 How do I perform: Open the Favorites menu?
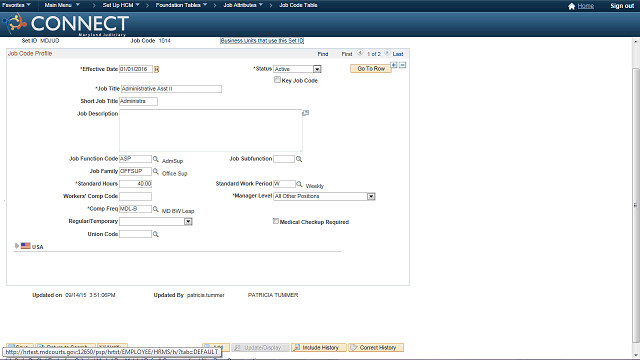click(x=16, y=5)
